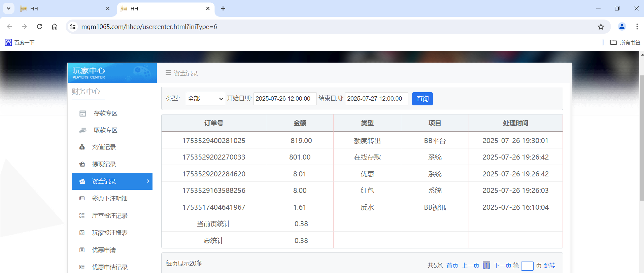Click the 充值记录 money bag icon
Viewport: 644px width, 273px height.
82,147
